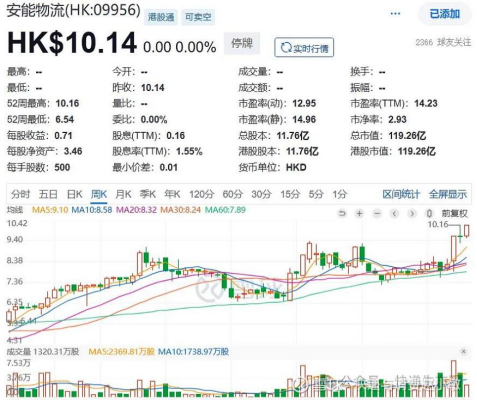Viewport: 477px width, 401px height.
Task: Select the 60分 interval tab
Action: click(x=232, y=194)
